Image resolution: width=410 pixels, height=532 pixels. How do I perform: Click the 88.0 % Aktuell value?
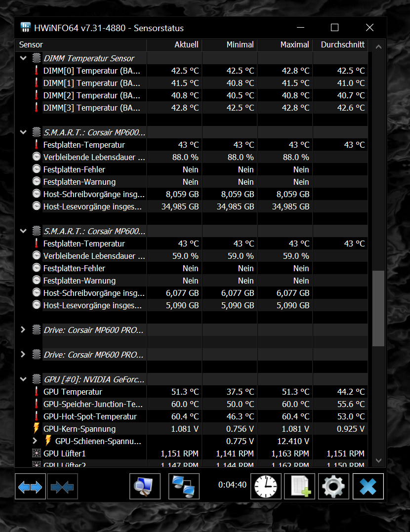pos(185,157)
